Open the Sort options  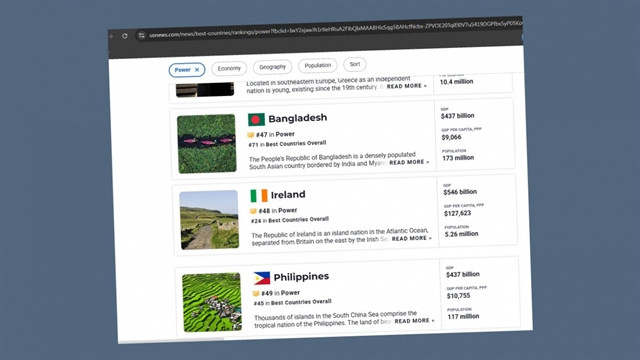355,64
